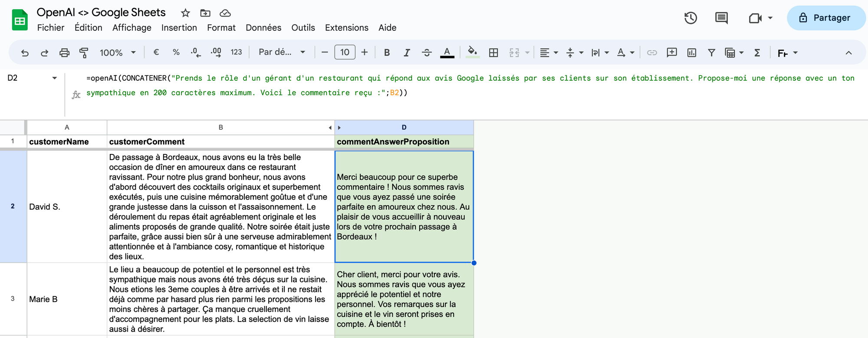Click the Partager button
The height and width of the screenshot is (338, 868).
[x=825, y=18]
